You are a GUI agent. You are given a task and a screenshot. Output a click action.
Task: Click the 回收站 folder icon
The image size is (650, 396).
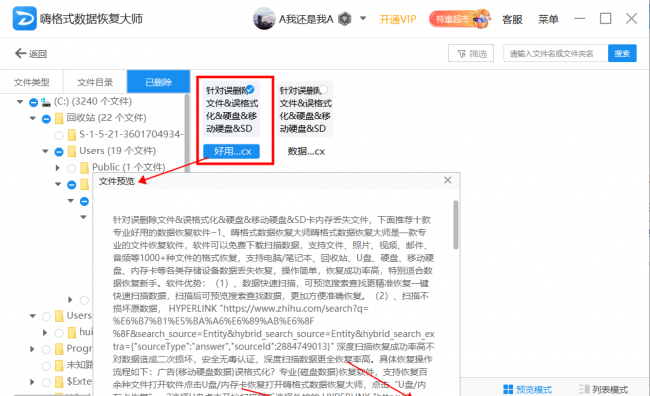(59, 119)
